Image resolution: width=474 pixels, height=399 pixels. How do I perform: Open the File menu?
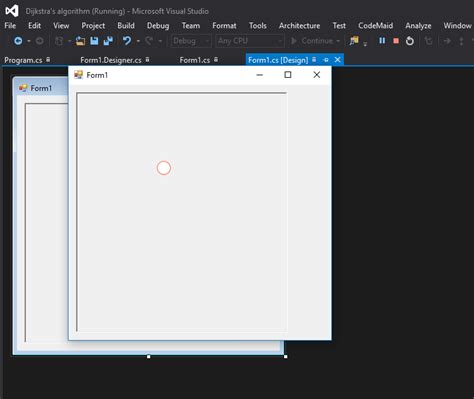[x=10, y=26]
